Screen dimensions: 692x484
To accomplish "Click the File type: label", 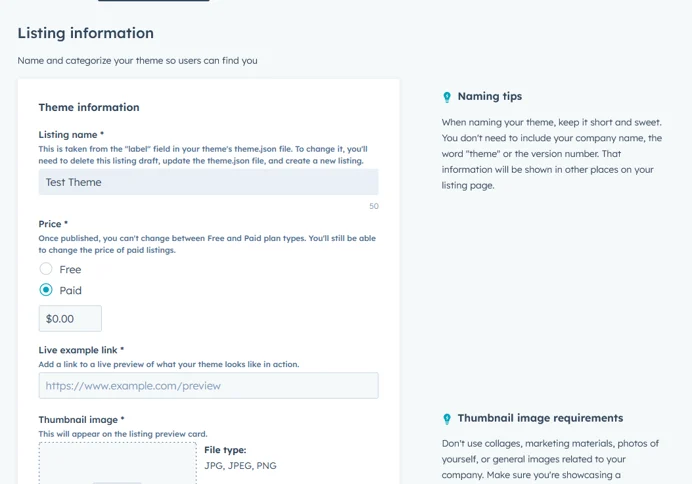I will [x=225, y=450].
